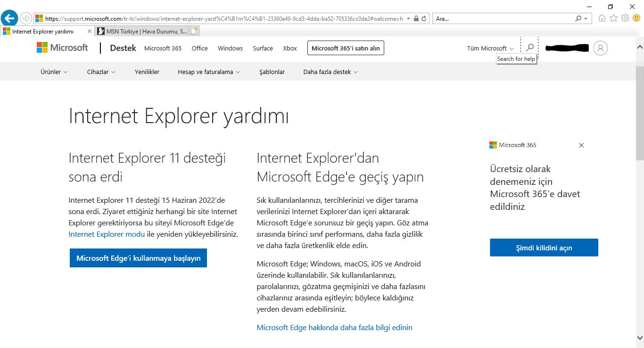Click the smiley feedback icon
This screenshot has height=348, width=644.
tap(636, 18)
